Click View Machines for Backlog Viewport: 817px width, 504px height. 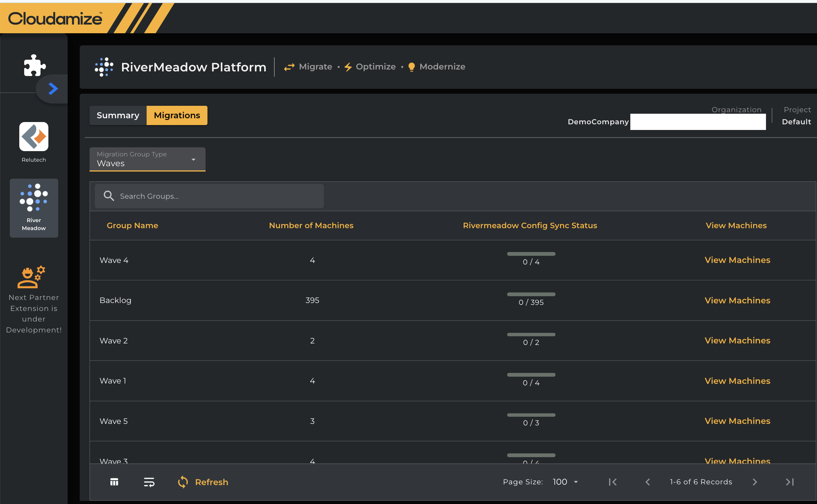(x=737, y=300)
